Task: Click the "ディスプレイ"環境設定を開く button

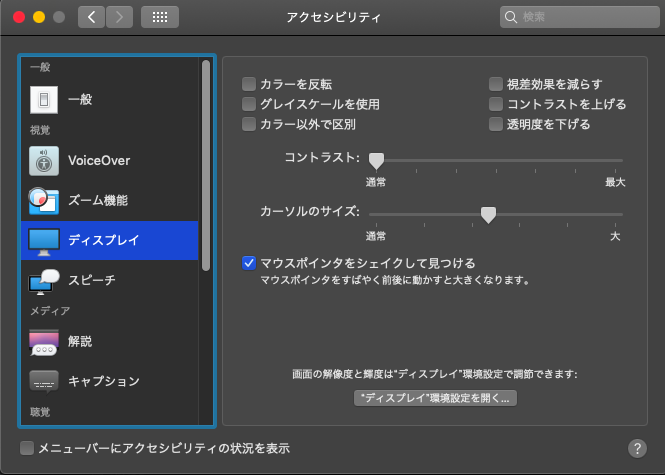Action: click(435, 398)
